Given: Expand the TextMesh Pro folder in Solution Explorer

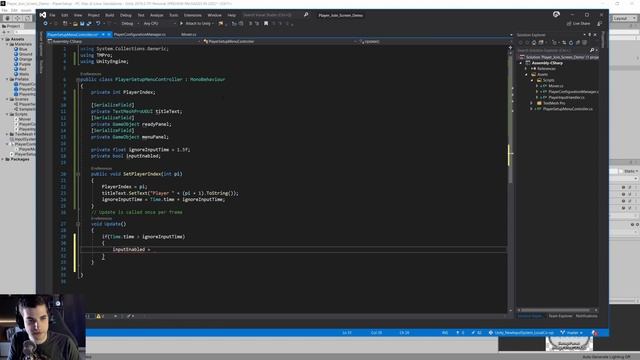Looking at the screenshot, I should 532,103.
